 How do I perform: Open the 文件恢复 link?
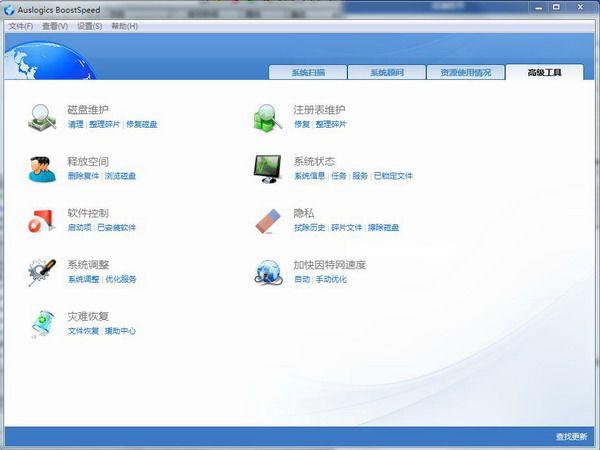[83, 331]
